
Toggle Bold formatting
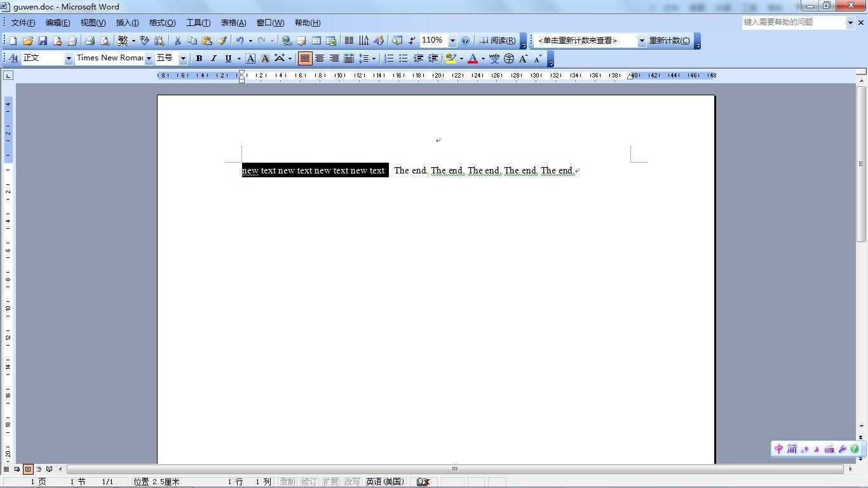(199, 58)
